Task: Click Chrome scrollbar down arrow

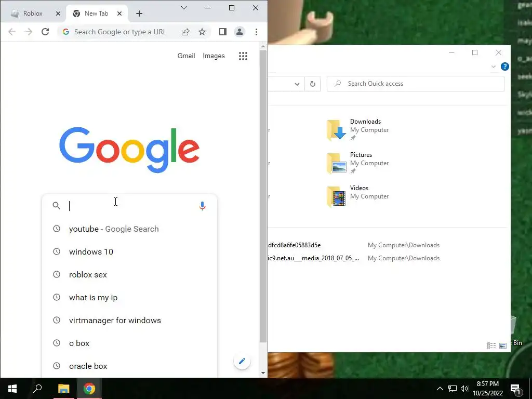Action: [x=263, y=373]
